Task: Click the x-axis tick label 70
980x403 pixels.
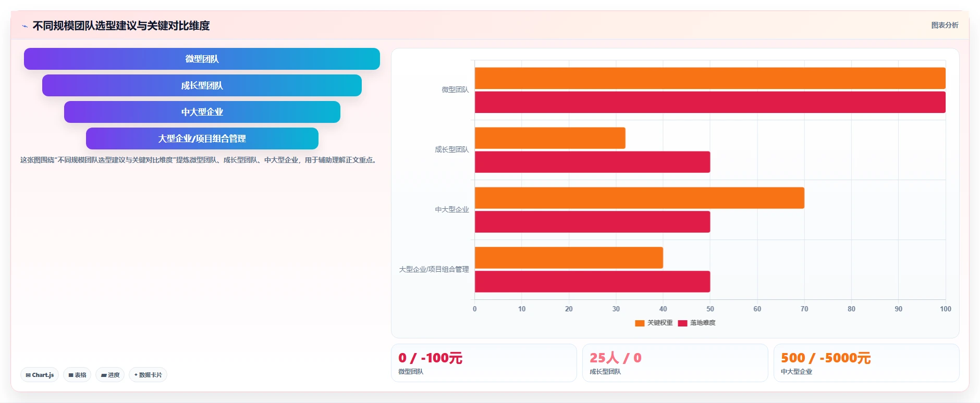Action: click(804, 309)
